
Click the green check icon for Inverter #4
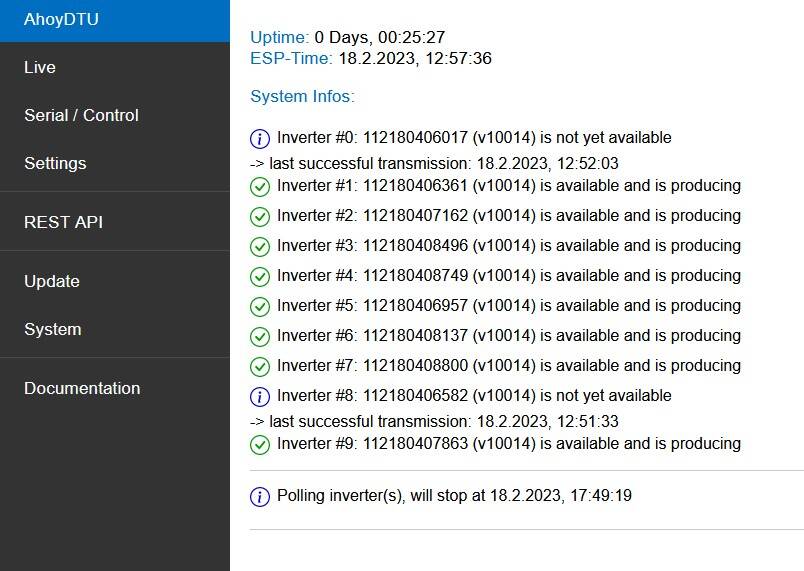(260, 277)
